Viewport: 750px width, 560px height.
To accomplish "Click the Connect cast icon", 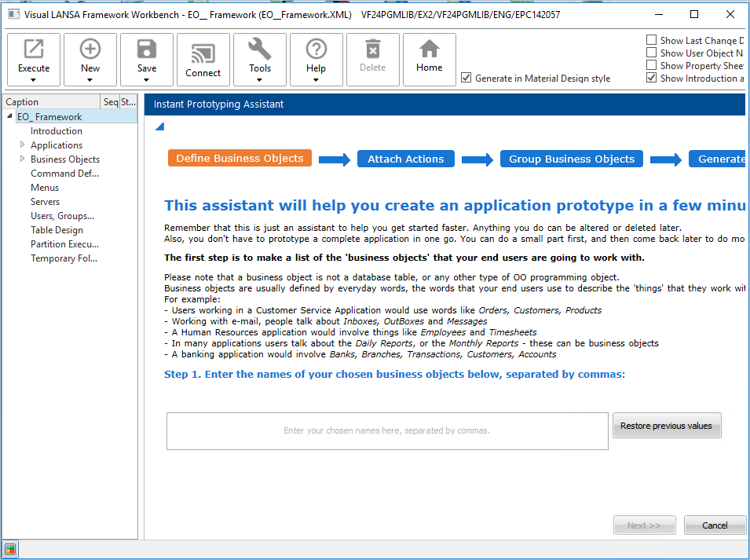I will click(x=203, y=53).
